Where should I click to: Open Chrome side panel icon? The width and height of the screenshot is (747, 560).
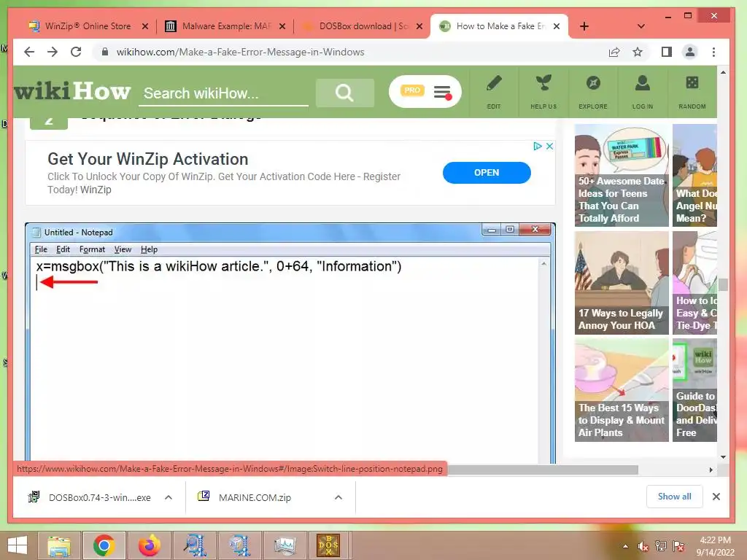(667, 52)
